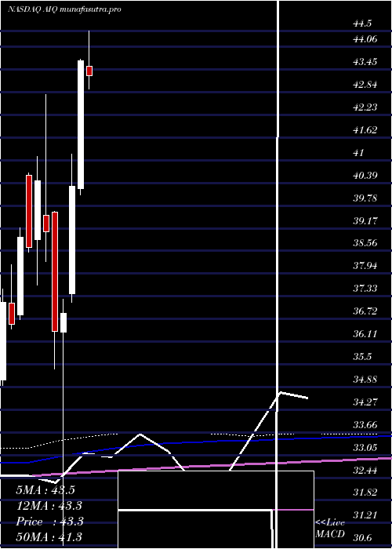Click the 36.11 price axis label
Image resolution: width=392 pixels, height=549 pixels.
tap(365, 333)
